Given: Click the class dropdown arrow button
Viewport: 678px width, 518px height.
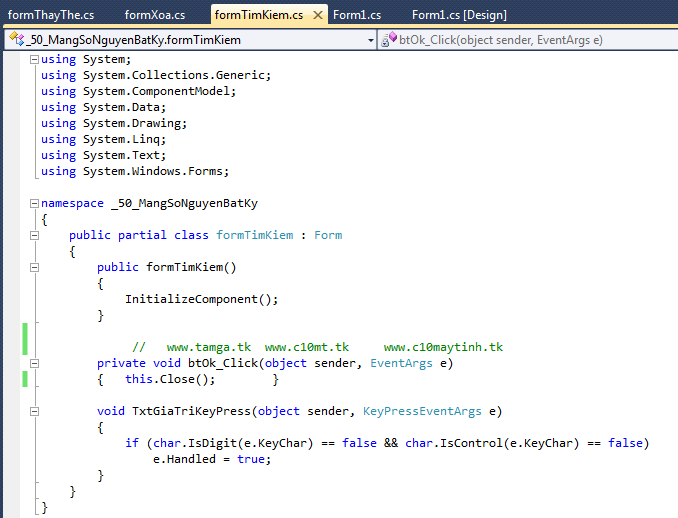Looking at the screenshot, I should point(371,40).
